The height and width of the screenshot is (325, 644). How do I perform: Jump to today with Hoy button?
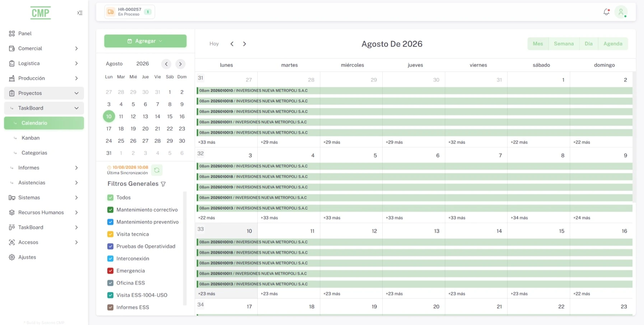(214, 44)
